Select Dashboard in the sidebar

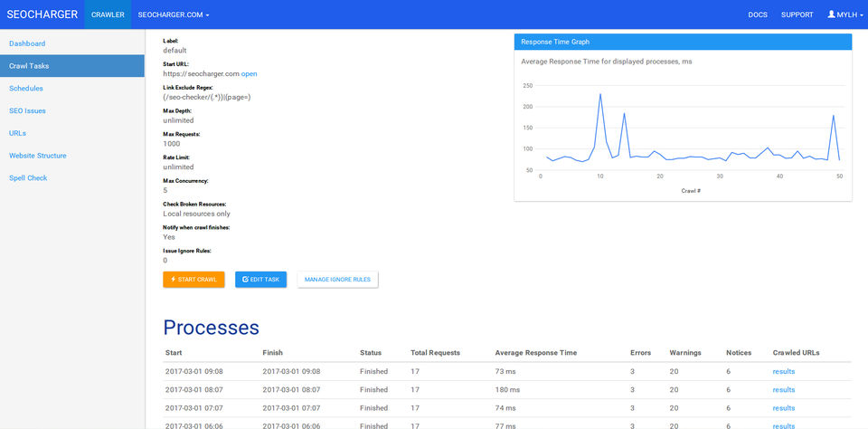27,43
